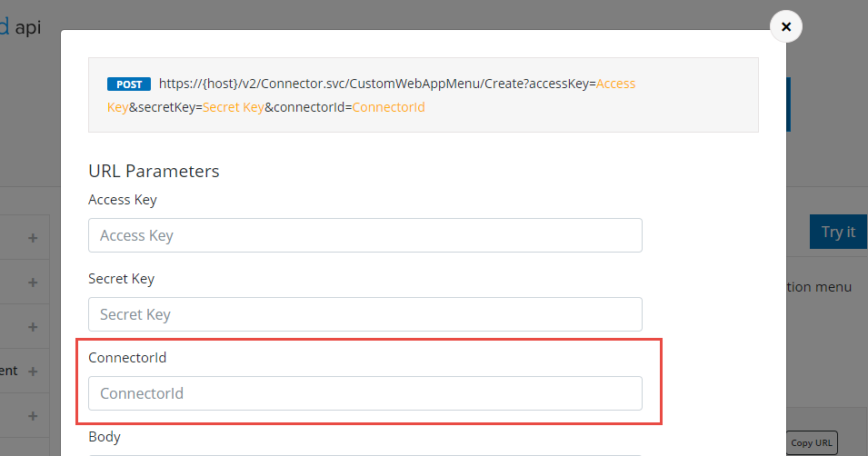The height and width of the screenshot is (456, 868).
Task: Expand the topmost plus sidebar section
Action: [x=33, y=238]
